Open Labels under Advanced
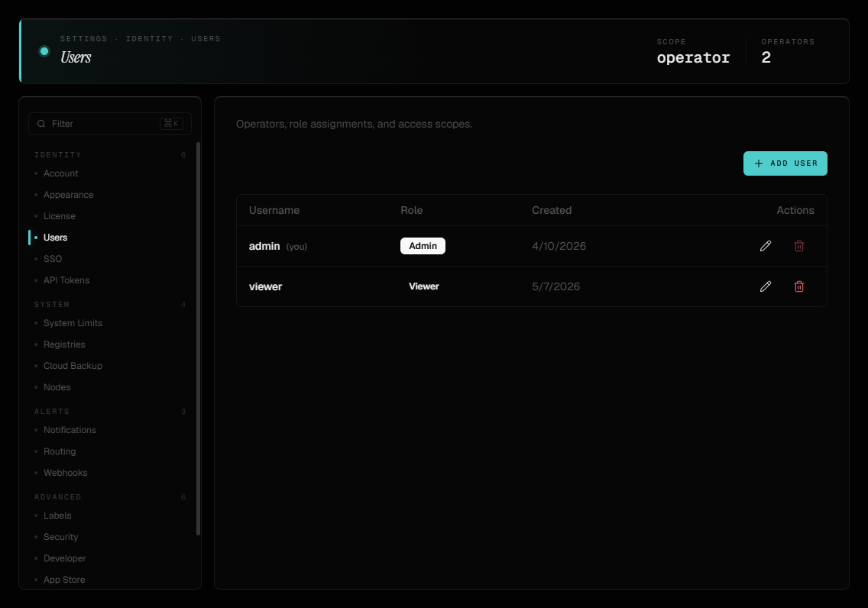This screenshot has height=608, width=868. (57, 516)
